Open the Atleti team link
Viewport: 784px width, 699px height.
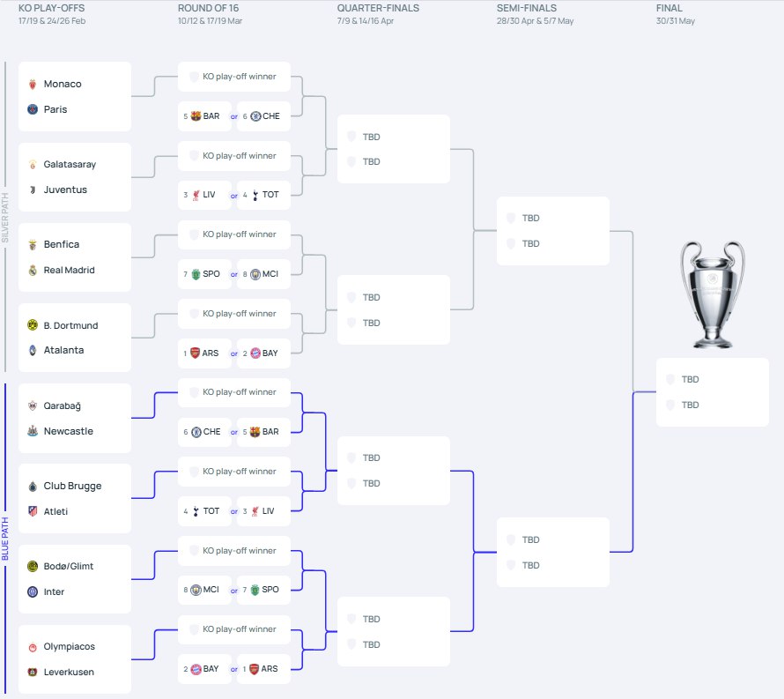[x=55, y=511]
